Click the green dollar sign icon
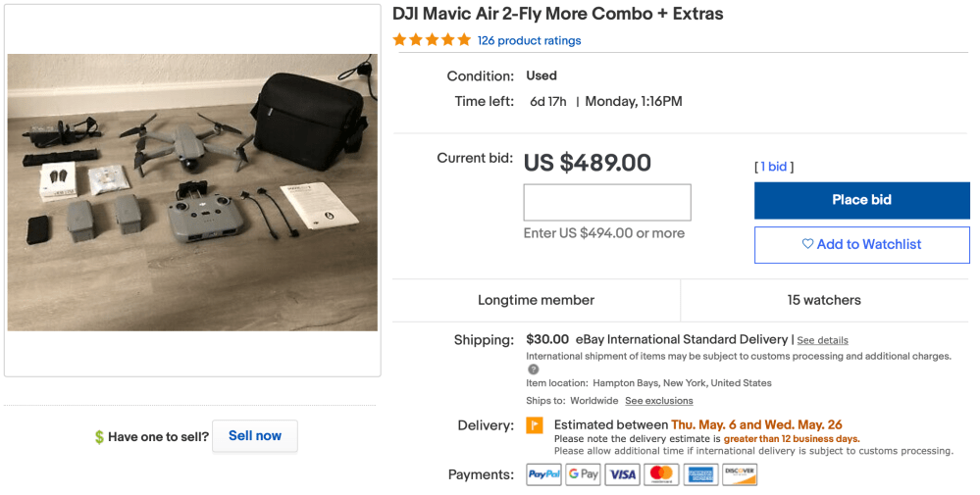Viewport: 980px width, 495px height. tap(99, 437)
